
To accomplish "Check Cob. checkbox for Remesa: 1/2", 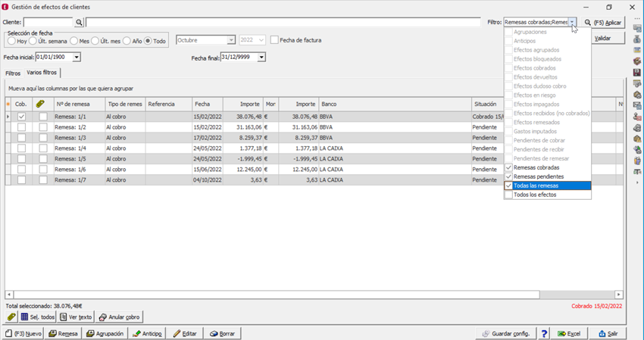I will [21, 127].
